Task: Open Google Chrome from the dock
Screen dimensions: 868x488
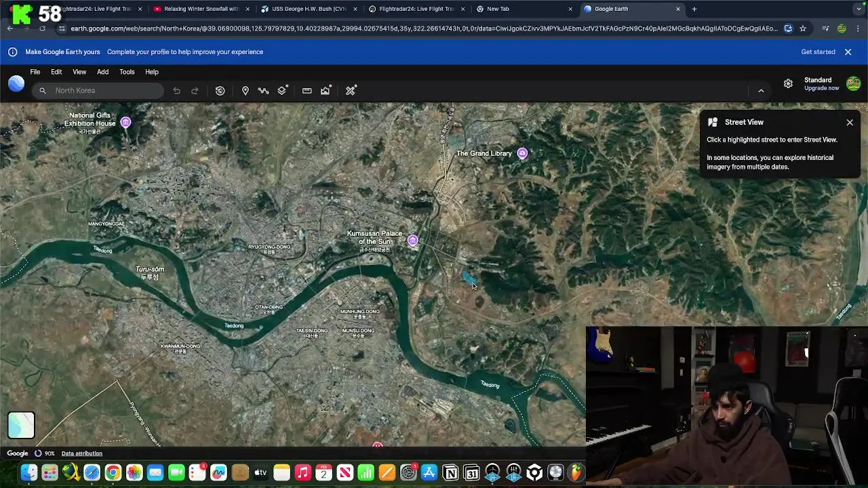Action: [x=113, y=472]
